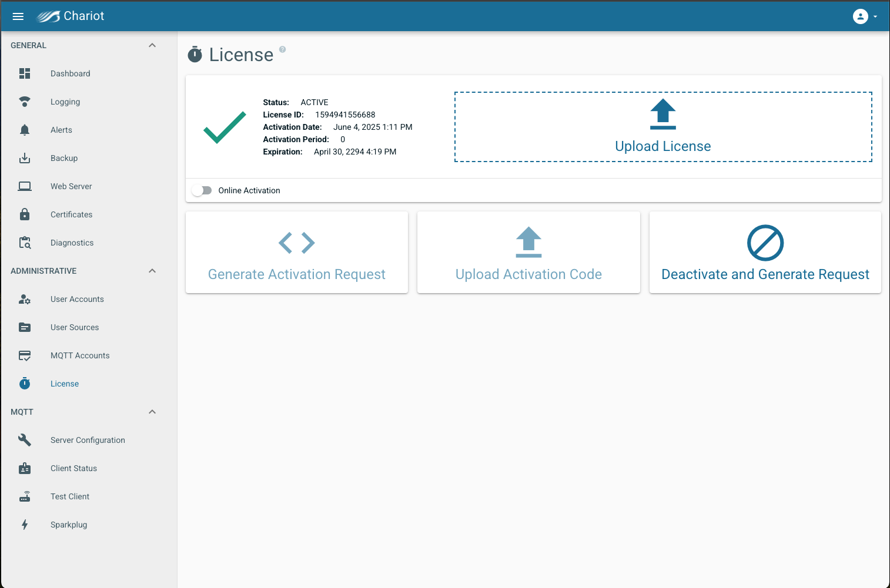Collapse the ADMINISTRATIVE section chevron
Image resolution: width=890 pixels, height=588 pixels.
click(152, 271)
